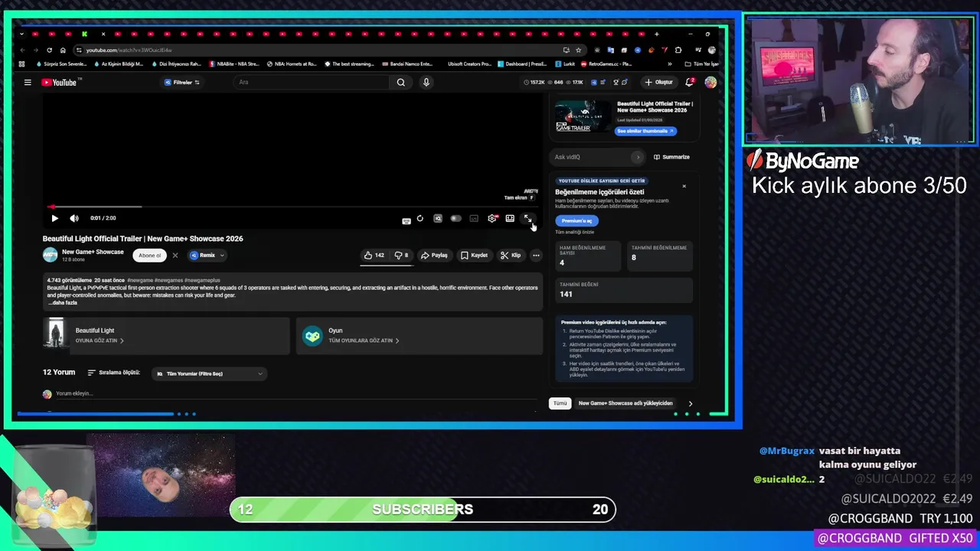
Task: Open RetroGames.cc bookmark
Action: tap(606, 64)
